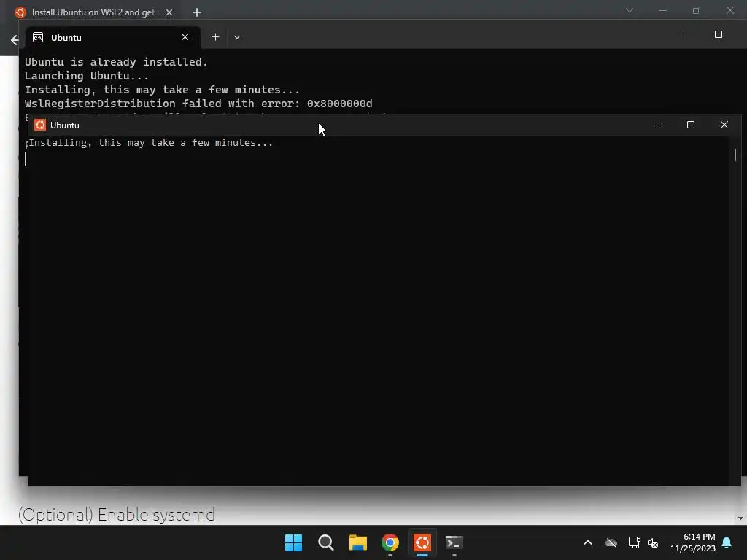Click 'Launching Ubuntu...' line
This screenshot has width=747, height=560.
pyautogui.click(x=87, y=76)
